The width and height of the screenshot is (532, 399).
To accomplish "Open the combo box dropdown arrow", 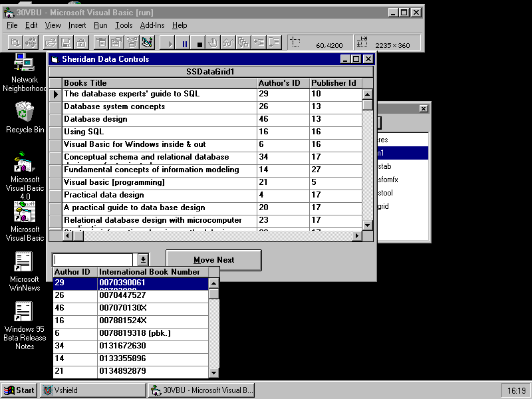I will (143, 260).
